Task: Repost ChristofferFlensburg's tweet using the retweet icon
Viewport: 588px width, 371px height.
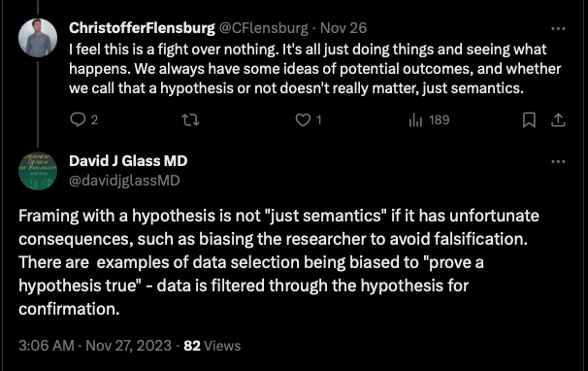Action: (x=190, y=120)
